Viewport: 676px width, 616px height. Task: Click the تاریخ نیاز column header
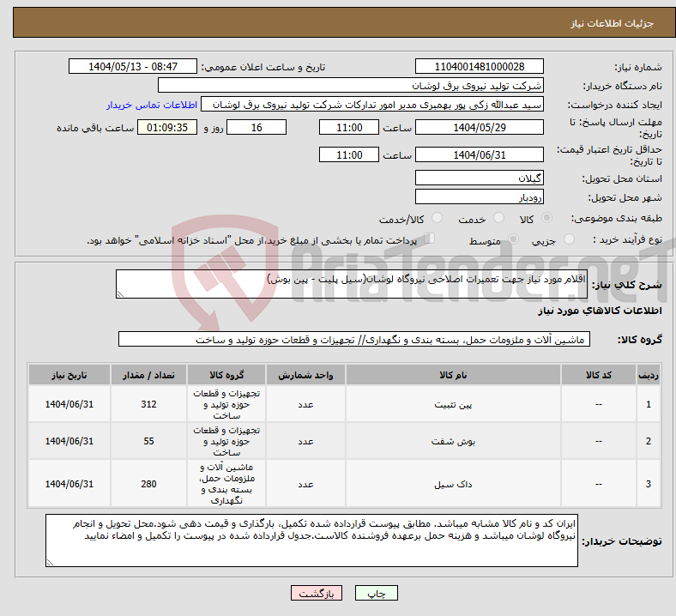(69, 375)
